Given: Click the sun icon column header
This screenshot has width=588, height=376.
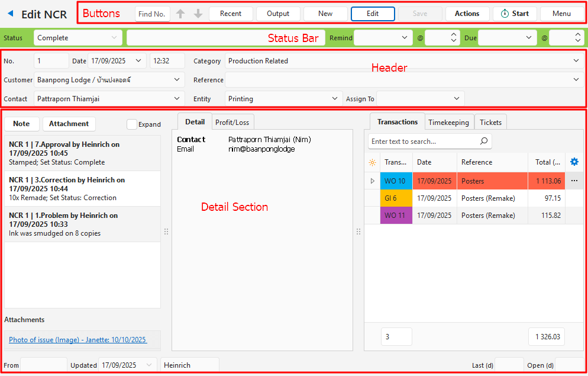Looking at the screenshot, I should [x=372, y=162].
